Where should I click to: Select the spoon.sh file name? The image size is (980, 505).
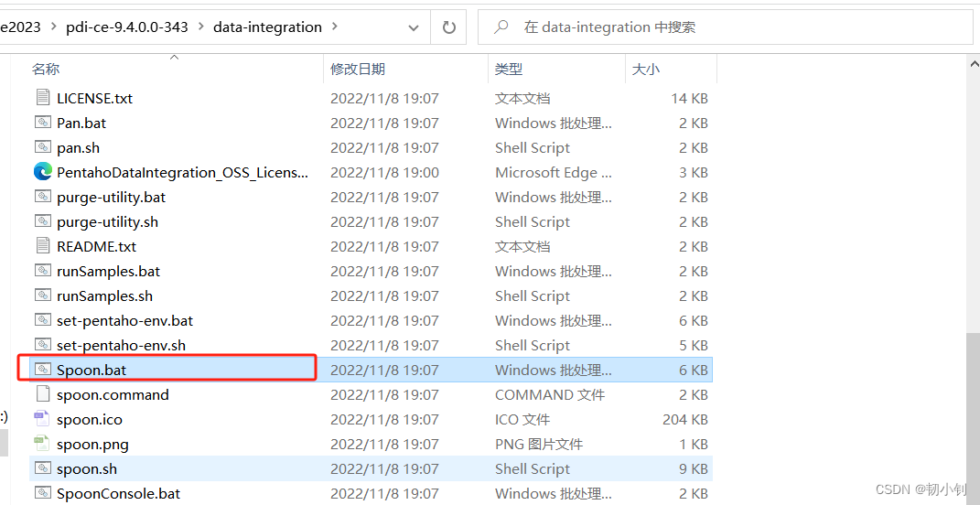coord(87,468)
